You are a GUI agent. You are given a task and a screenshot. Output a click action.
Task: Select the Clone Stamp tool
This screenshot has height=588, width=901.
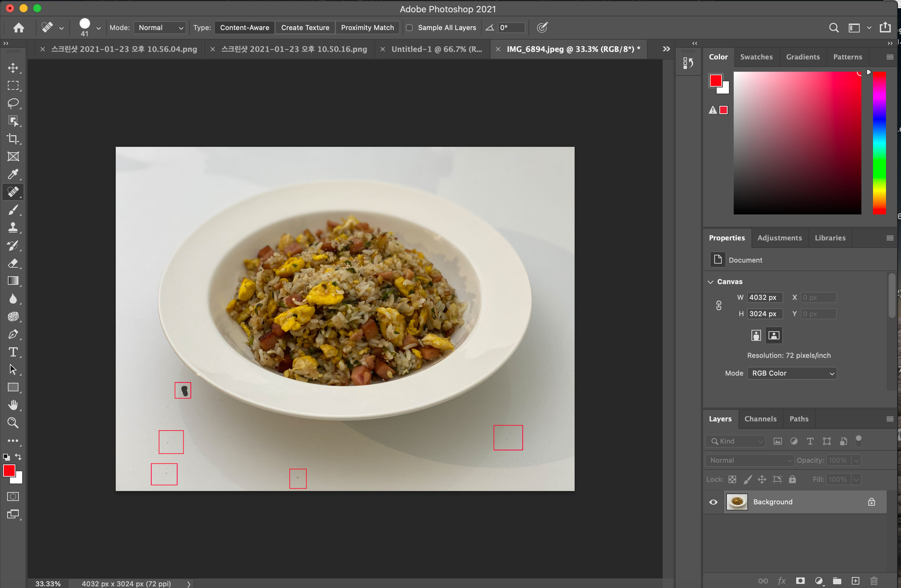coord(13,227)
